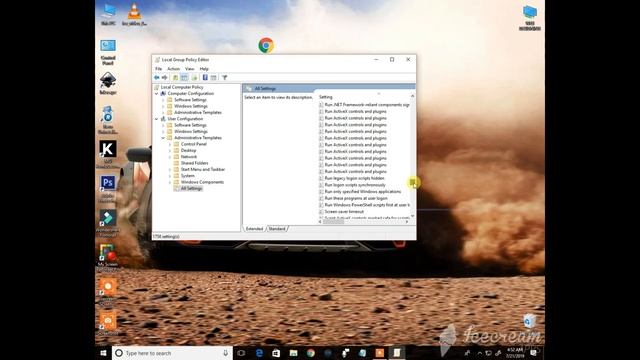Select 'Run legacy logon scripts hidden' setting
The image size is (640, 360).
coord(351,178)
